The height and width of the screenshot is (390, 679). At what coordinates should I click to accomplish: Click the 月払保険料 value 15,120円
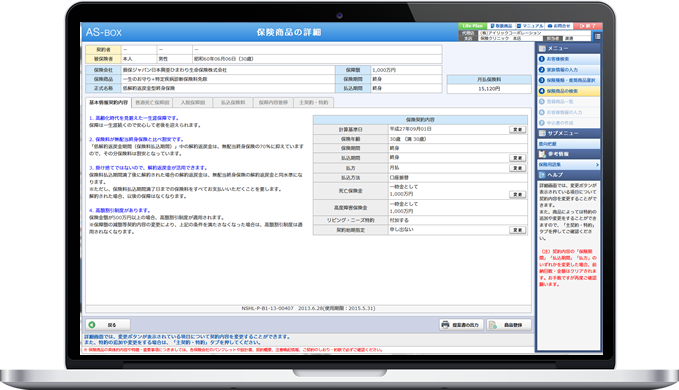click(489, 89)
